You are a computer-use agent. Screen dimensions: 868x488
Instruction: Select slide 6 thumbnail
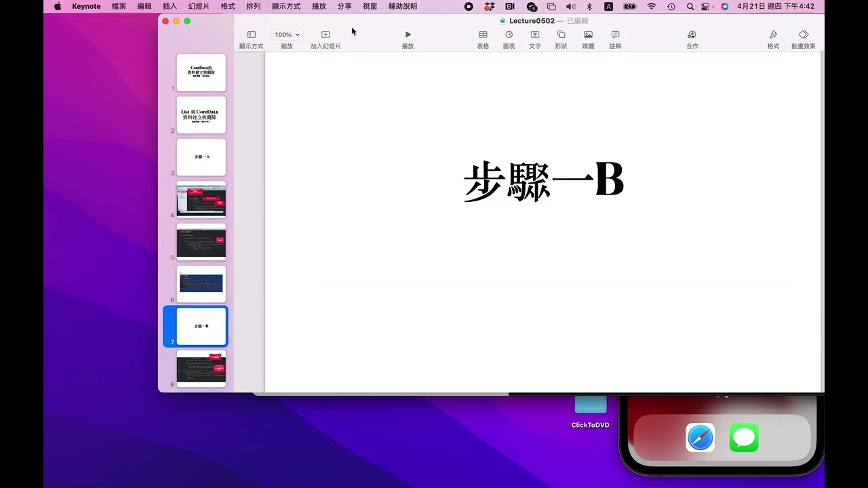201,284
